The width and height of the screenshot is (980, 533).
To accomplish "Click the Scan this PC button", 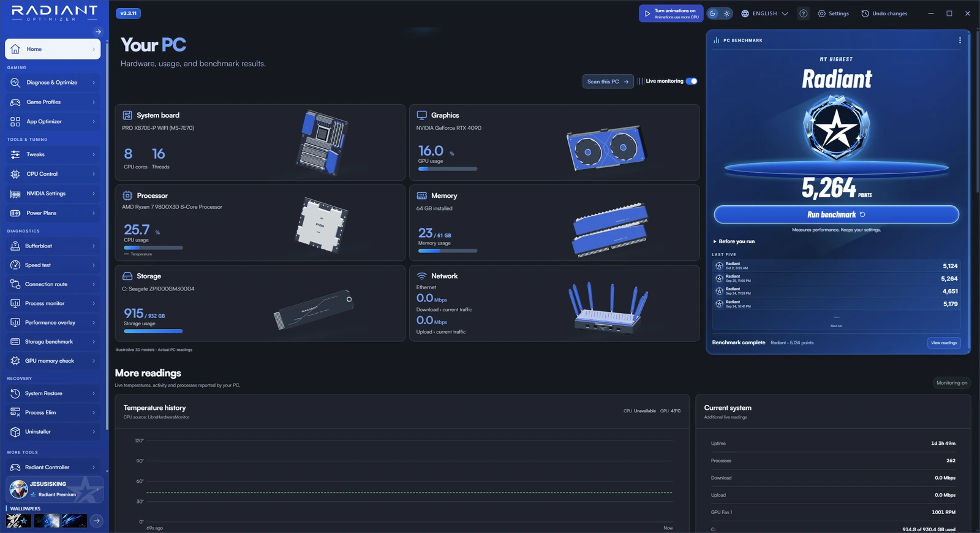I will 608,81.
